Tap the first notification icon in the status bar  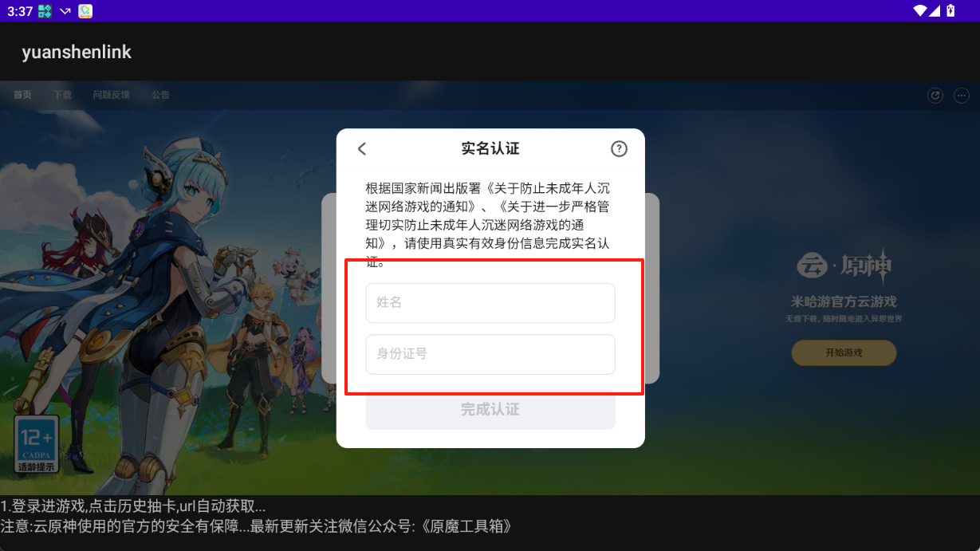45,11
